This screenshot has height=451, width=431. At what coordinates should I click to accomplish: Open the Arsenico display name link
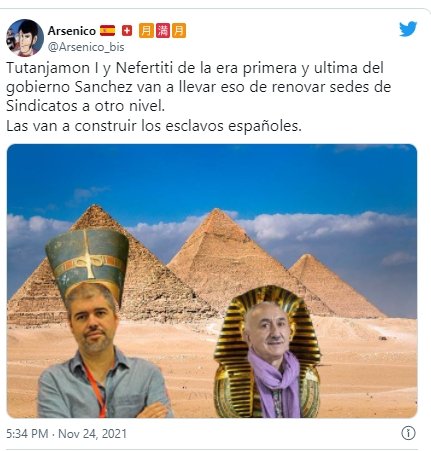72,31
